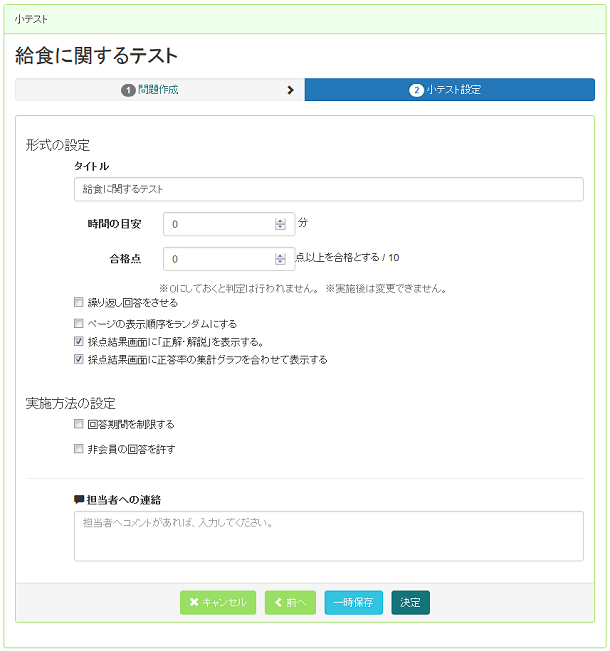The height and width of the screenshot is (651, 610).
Task: Enable 繰り返し回答をさせる checkbox
Action: (78, 302)
